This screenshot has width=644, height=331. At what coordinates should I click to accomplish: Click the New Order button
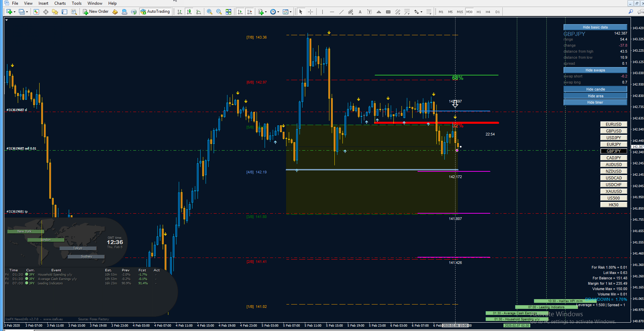tap(96, 12)
